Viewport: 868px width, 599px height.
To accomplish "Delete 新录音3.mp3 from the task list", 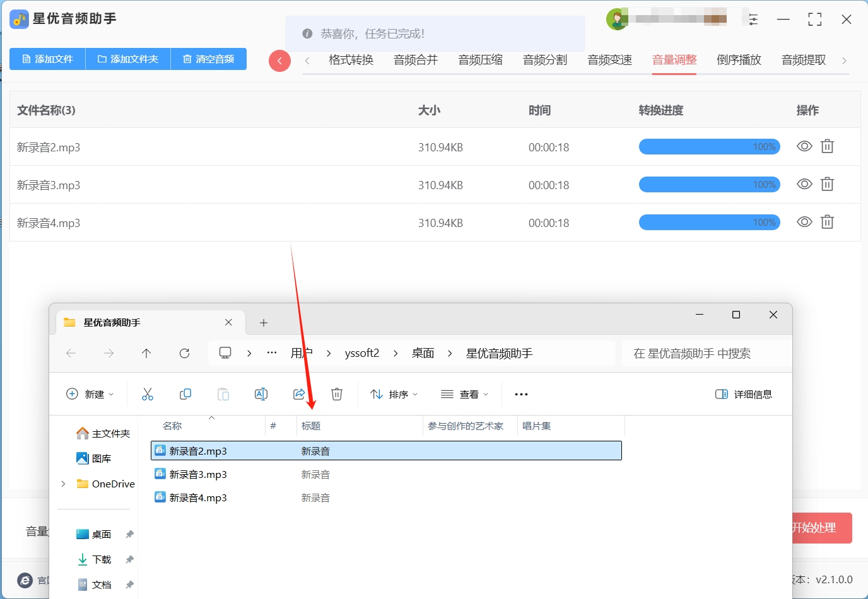I will (x=827, y=184).
